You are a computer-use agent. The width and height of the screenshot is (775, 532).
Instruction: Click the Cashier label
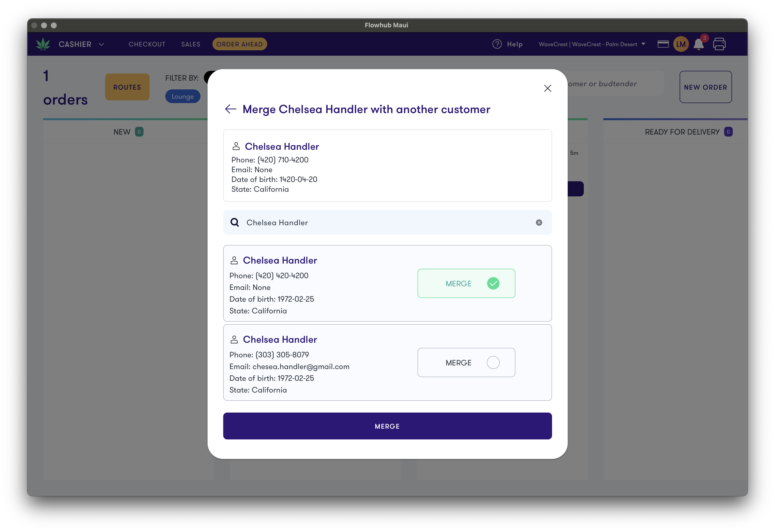click(75, 44)
